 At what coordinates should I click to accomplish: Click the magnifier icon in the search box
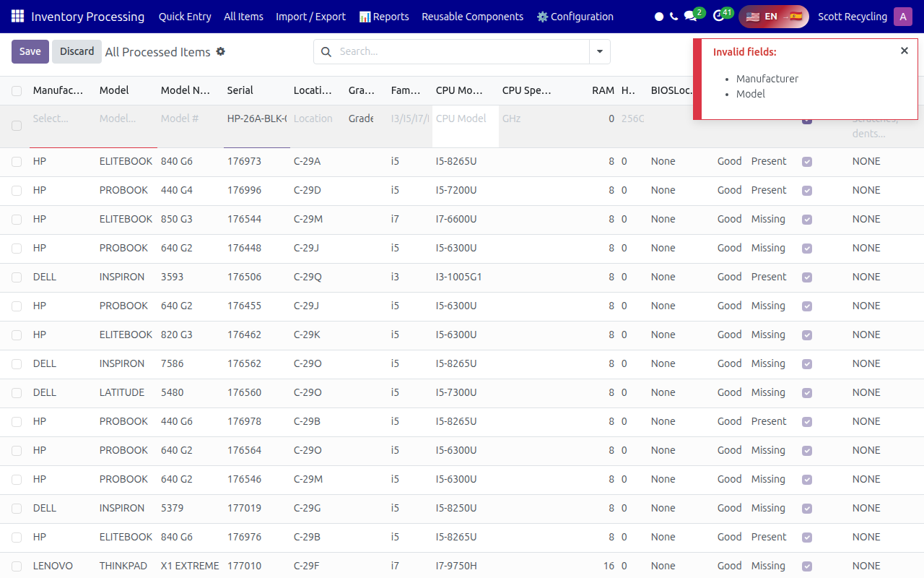326,52
